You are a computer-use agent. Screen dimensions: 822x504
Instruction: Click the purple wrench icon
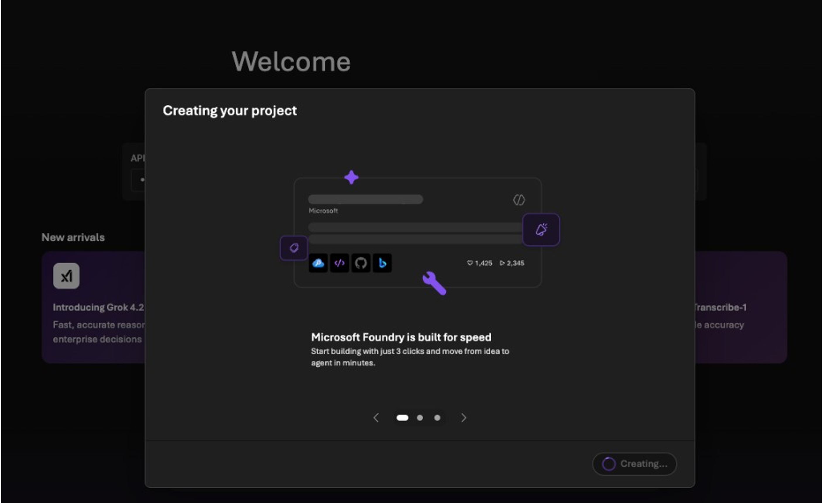tap(434, 283)
